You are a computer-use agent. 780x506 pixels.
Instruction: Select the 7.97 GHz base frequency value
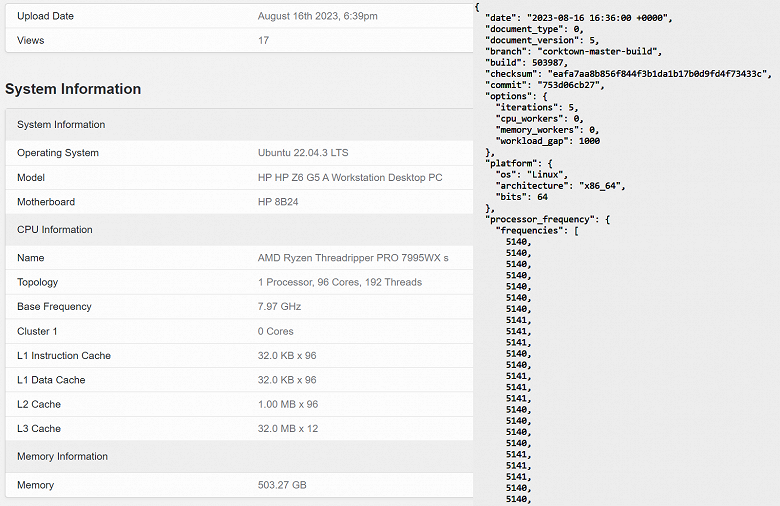point(279,307)
